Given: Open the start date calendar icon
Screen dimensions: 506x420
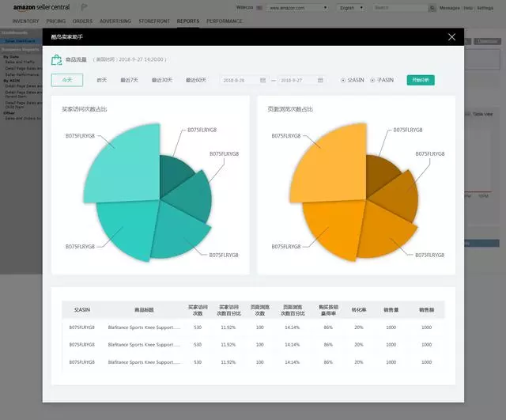Looking at the screenshot, I should pyautogui.click(x=262, y=80).
